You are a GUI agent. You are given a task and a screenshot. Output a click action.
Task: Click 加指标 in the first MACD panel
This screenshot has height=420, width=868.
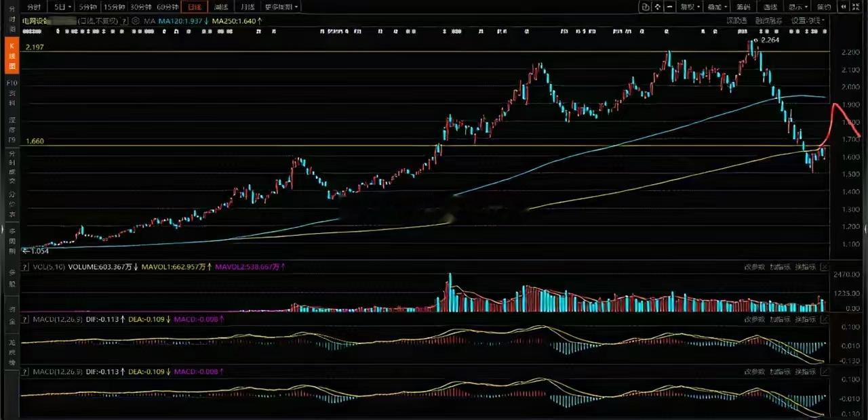(x=780, y=318)
